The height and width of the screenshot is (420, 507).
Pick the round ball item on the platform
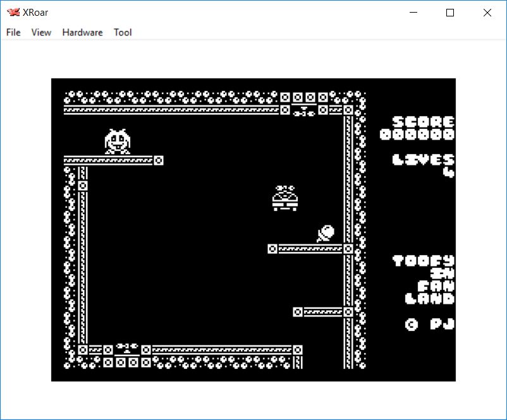[x=326, y=233]
